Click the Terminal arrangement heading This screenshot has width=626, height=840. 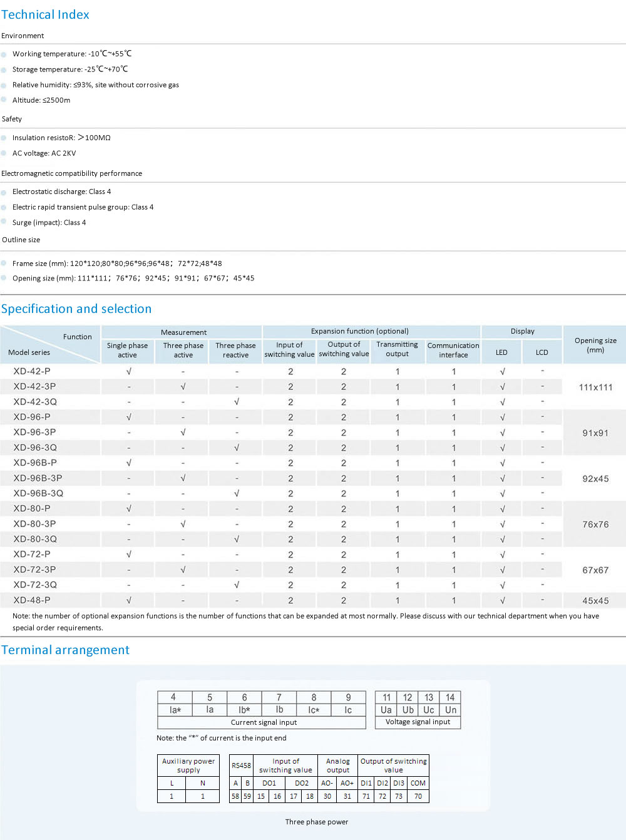coord(65,650)
